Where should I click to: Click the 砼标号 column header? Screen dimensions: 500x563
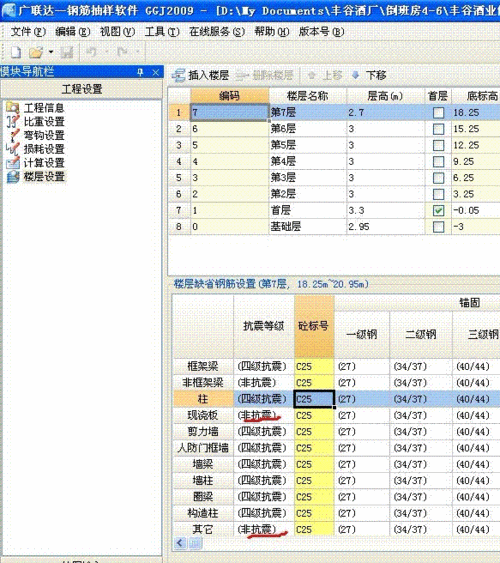click(x=314, y=326)
